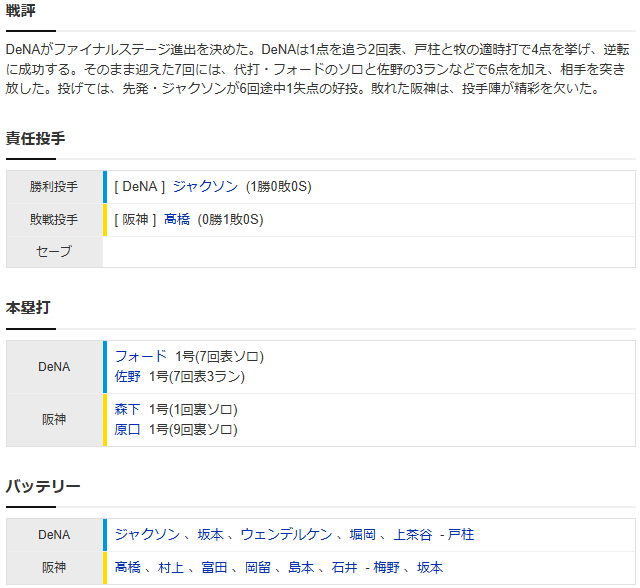Click the 勝利投手 row label
Image resolution: width=640 pixels, height=588 pixels.
54,187
